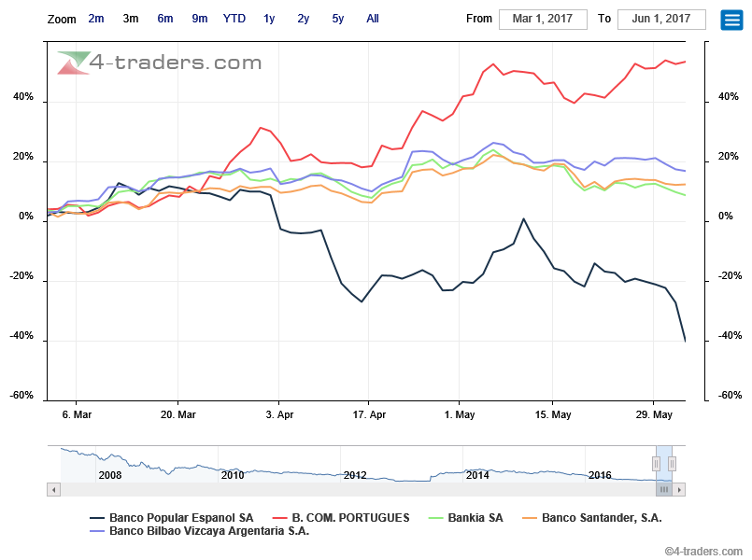Show All historical data range
This screenshot has height=560, width=752.
(x=373, y=19)
